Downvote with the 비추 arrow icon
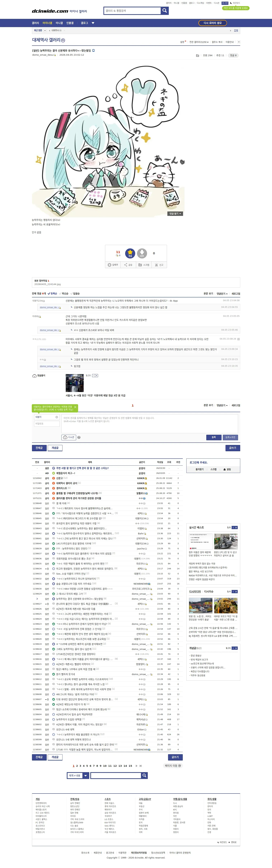The height and width of the screenshot is (868, 272). pos(142,253)
